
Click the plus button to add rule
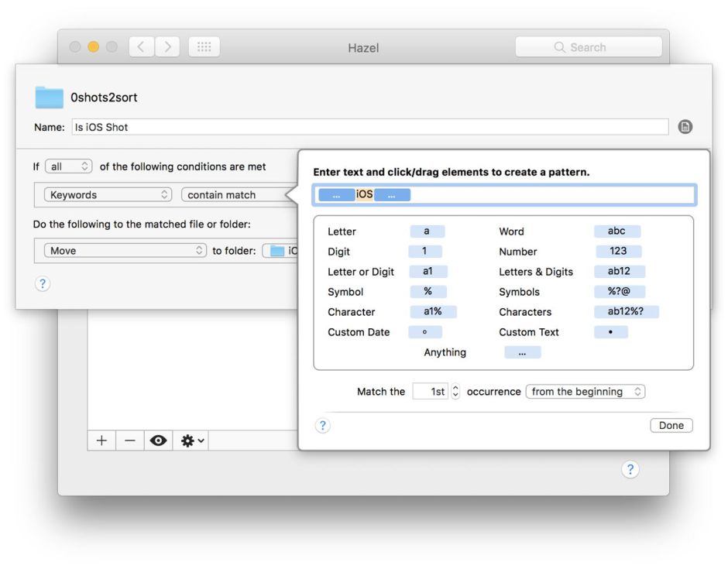(x=101, y=440)
